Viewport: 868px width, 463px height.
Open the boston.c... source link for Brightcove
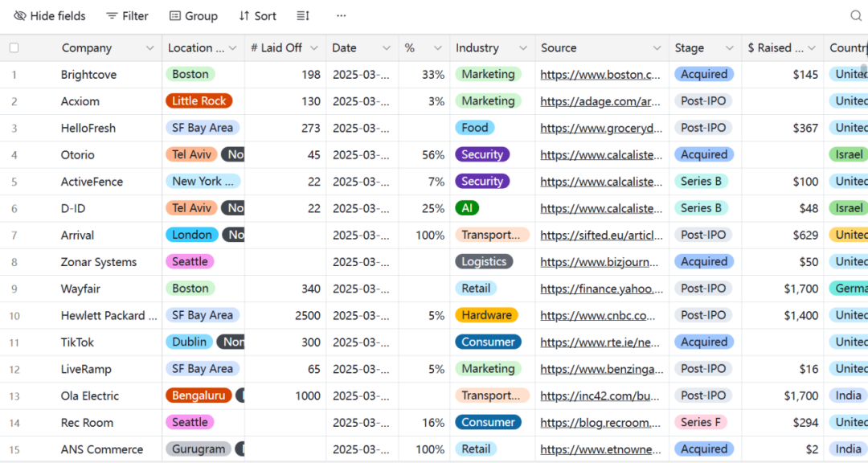click(600, 75)
